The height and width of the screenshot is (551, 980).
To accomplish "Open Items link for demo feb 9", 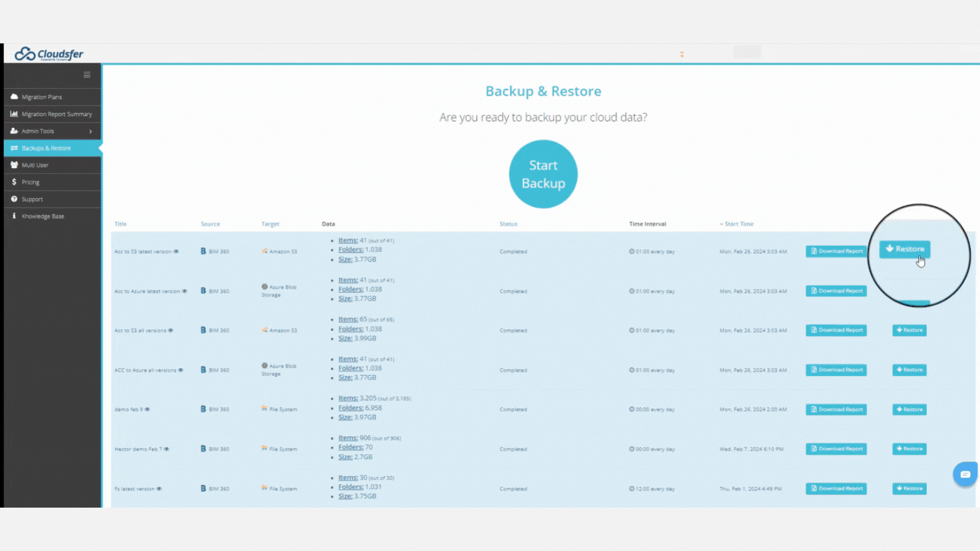I will pyautogui.click(x=348, y=398).
